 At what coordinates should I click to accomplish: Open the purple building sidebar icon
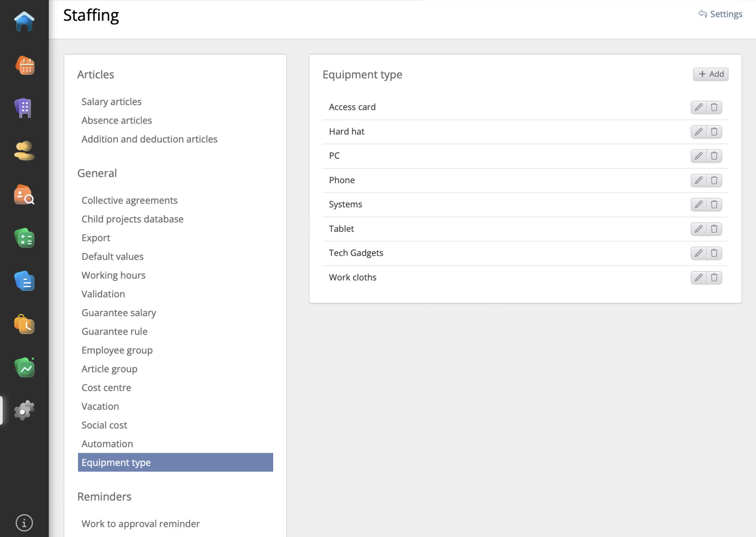[24, 108]
